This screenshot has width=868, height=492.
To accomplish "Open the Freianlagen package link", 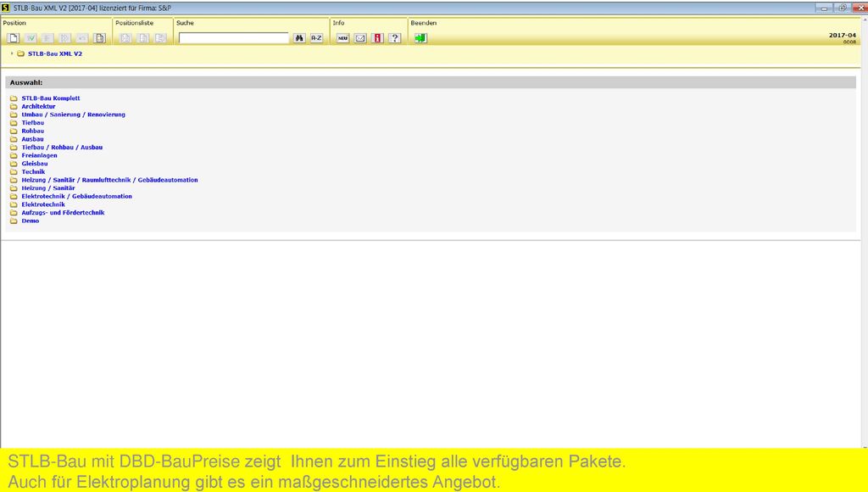I will click(39, 156).
